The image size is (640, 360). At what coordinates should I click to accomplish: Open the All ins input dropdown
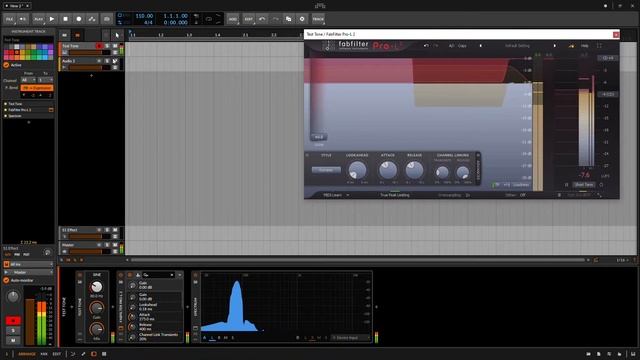pyautogui.click(x=28, y=264)
